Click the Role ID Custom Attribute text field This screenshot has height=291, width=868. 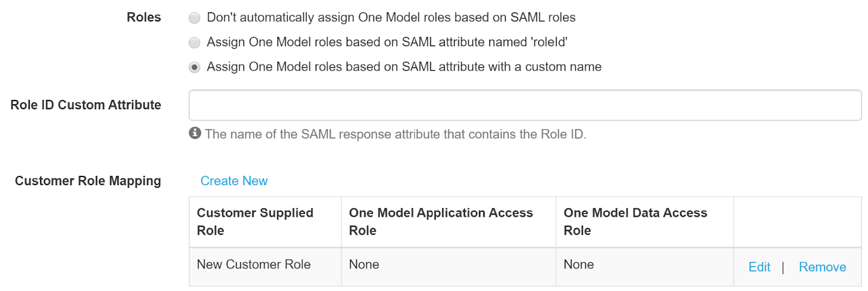point(525,105)
